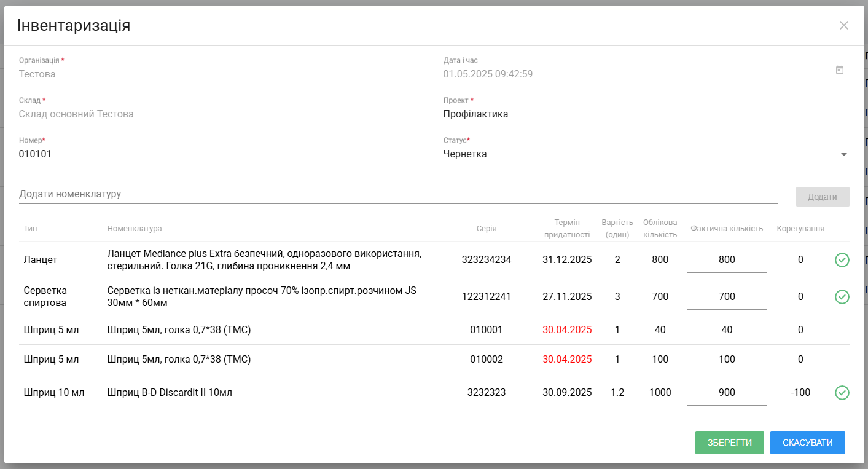Select the Шприц 5 мл row with series 010001
This screenshot has width=868, height=469.
(434, 330)
